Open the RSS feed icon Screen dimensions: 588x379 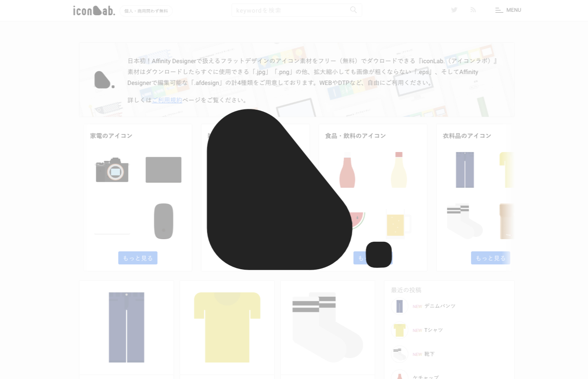[x=473, y=10]
